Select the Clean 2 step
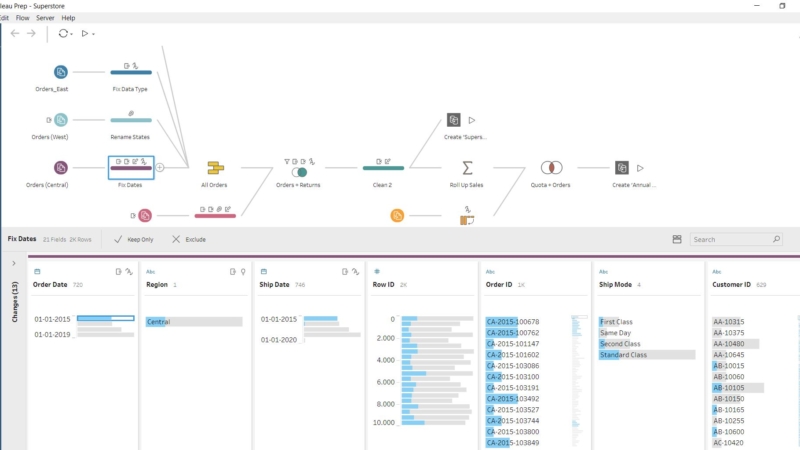This screenshot has width=800, height=450. click(383, 167)
